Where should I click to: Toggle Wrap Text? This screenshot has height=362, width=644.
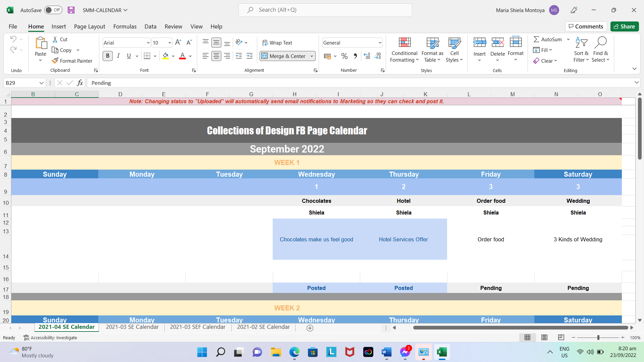(x=277, y=43)
